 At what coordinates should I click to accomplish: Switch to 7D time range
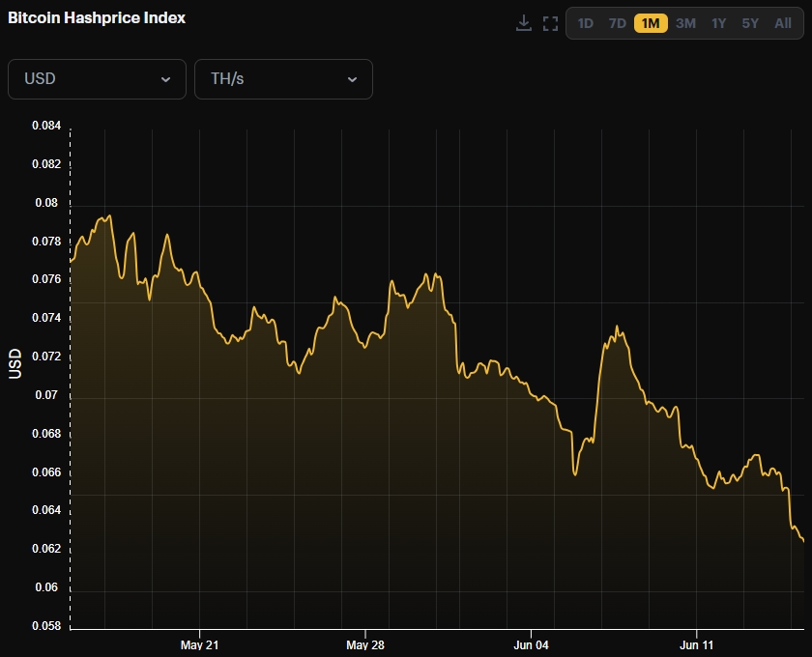[618, 23]
